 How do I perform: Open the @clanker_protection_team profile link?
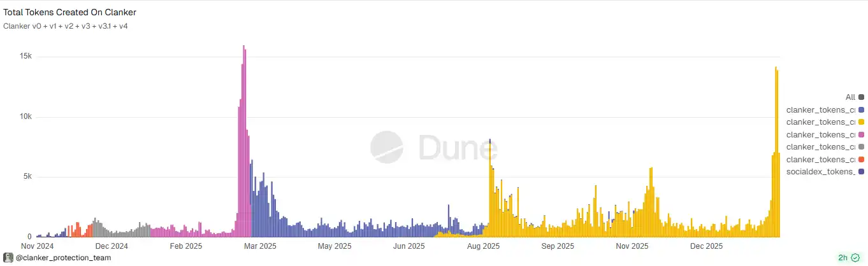coord(62,258)
